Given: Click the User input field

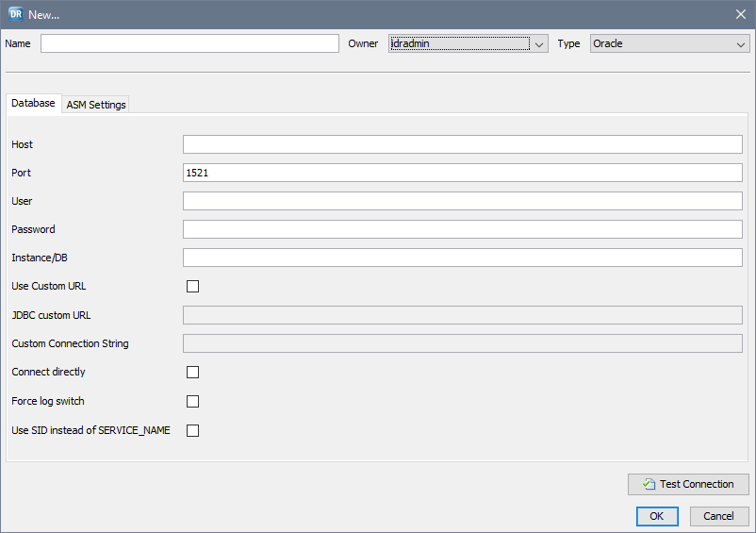Looking at the screenshot, I should [x=462, y=201].
